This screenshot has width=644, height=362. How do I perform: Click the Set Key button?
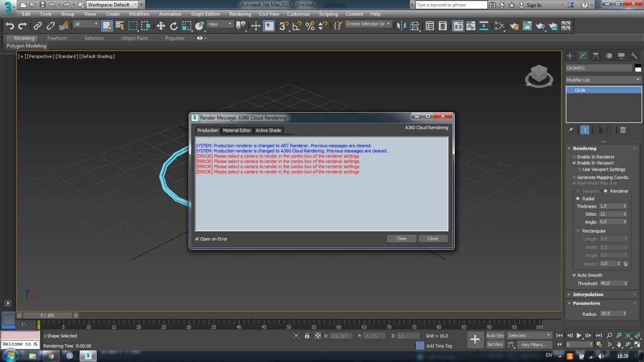pos(495,344)
